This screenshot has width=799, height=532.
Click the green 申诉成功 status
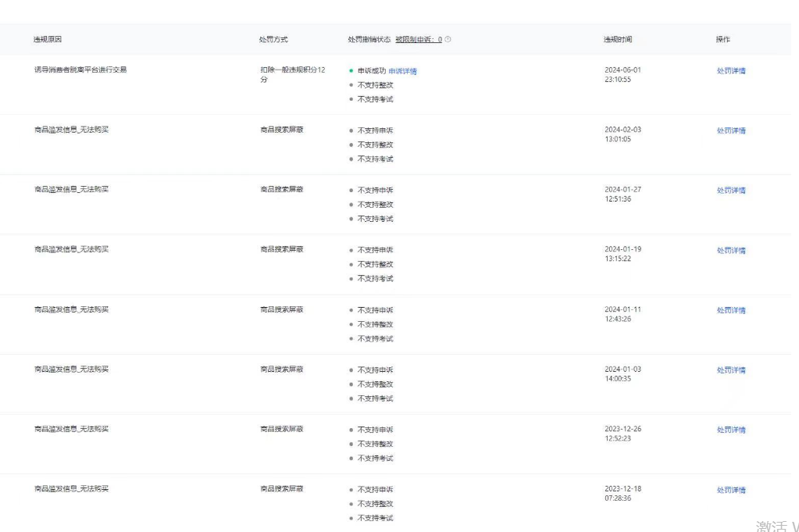(x=371, y=71)
